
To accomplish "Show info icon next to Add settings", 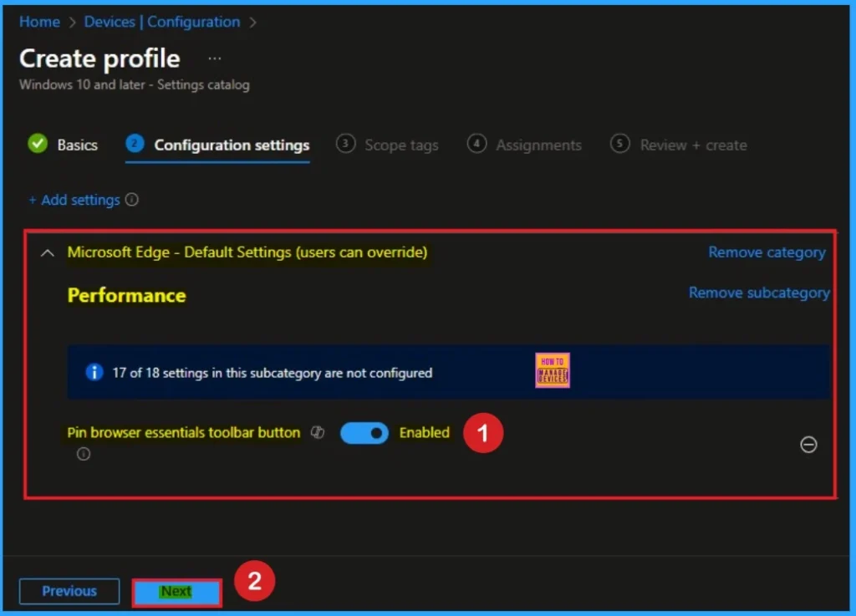I will (x=131, y=200).
